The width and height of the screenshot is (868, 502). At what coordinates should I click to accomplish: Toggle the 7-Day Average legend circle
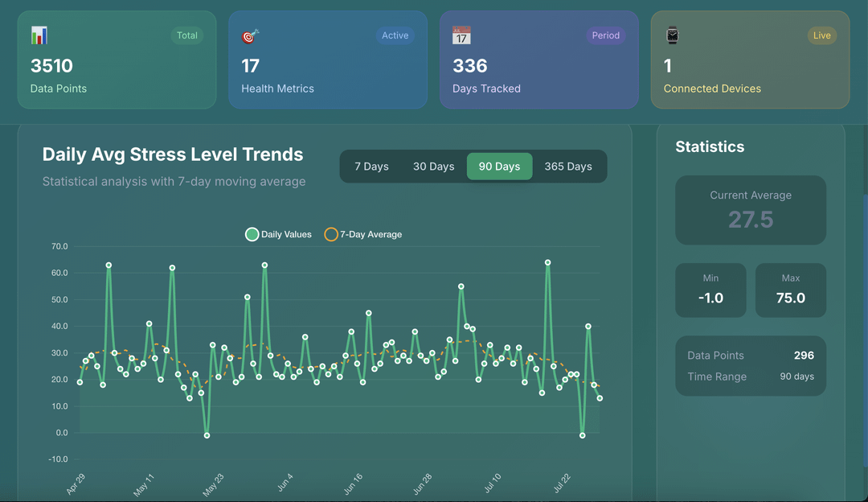331,234
